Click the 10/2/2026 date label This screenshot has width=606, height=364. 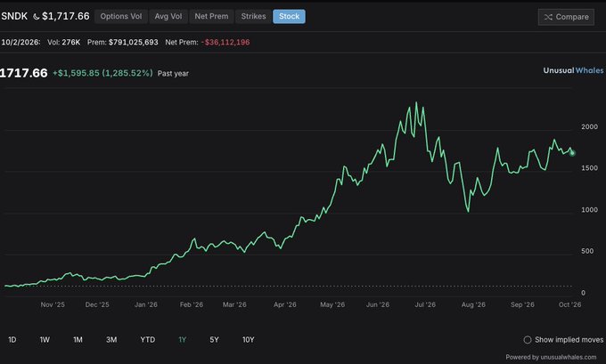pyautogui.click(x=20, y=42)
